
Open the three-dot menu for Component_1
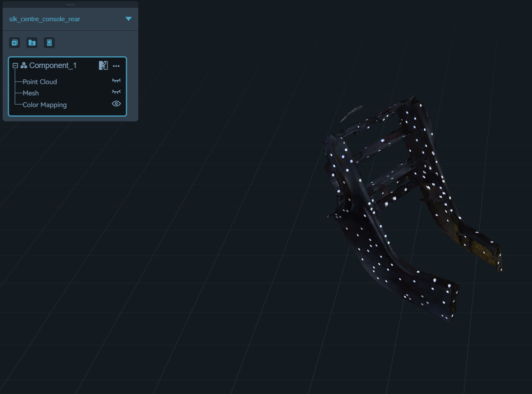click(x=116, y=66)
